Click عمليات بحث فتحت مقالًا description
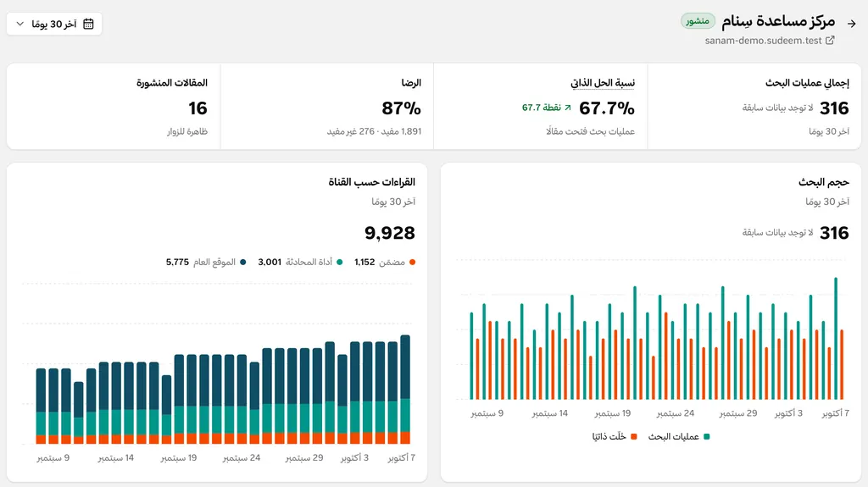 coord(590,131)
